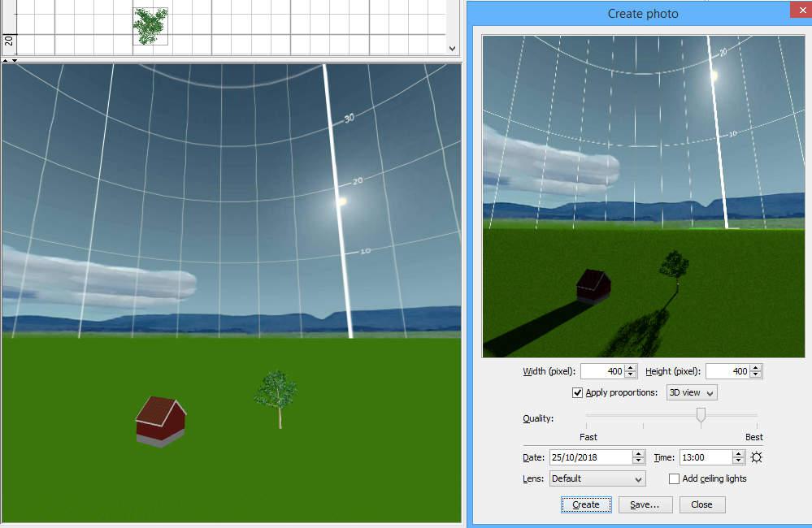This screenshot has height=528, width=812.
Task: Click the Save... button
Action: [645, 504]
